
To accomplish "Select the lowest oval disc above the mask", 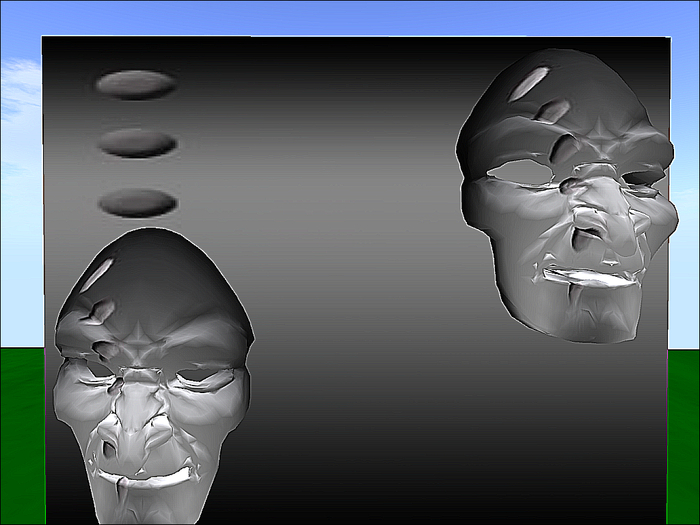I will coord(138,203).
